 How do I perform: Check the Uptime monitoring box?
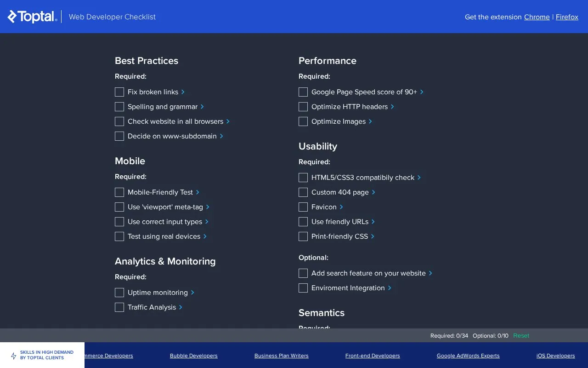tap(119, 293)
